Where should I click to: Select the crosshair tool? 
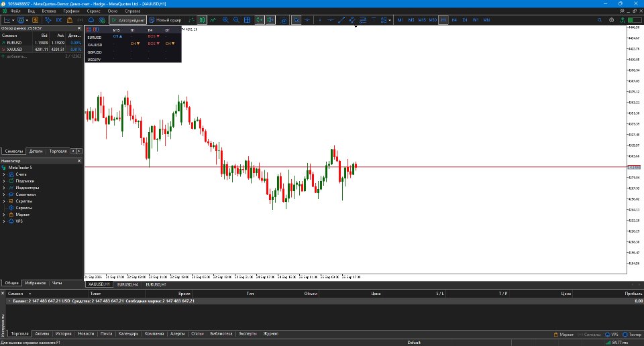pos(307,19)
